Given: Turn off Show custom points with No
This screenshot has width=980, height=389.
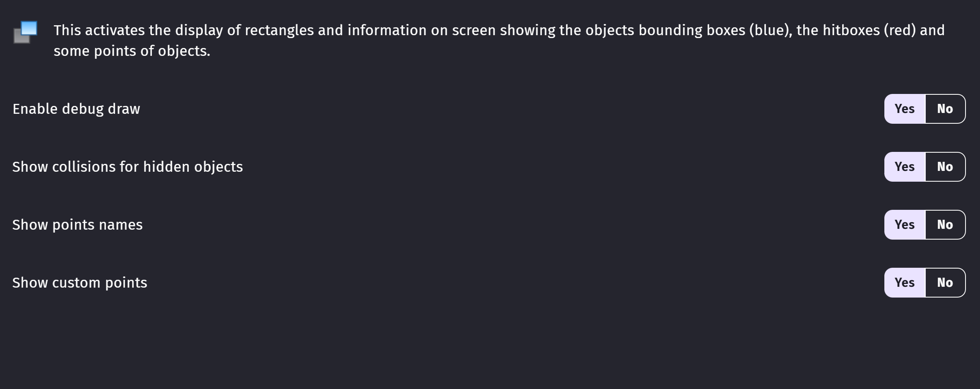Looking at the screenshot, I should [x=945, y=283].
